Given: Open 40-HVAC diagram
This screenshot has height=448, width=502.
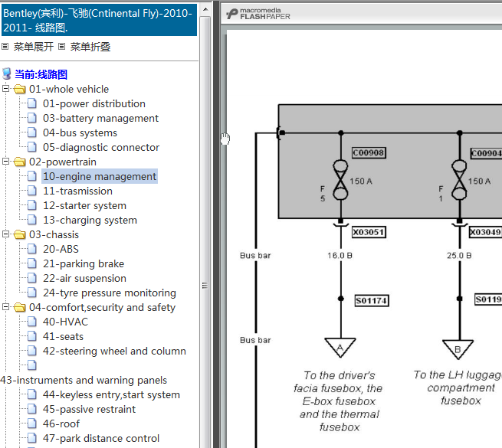Looking at the screenshot, I should click(65, 322).
